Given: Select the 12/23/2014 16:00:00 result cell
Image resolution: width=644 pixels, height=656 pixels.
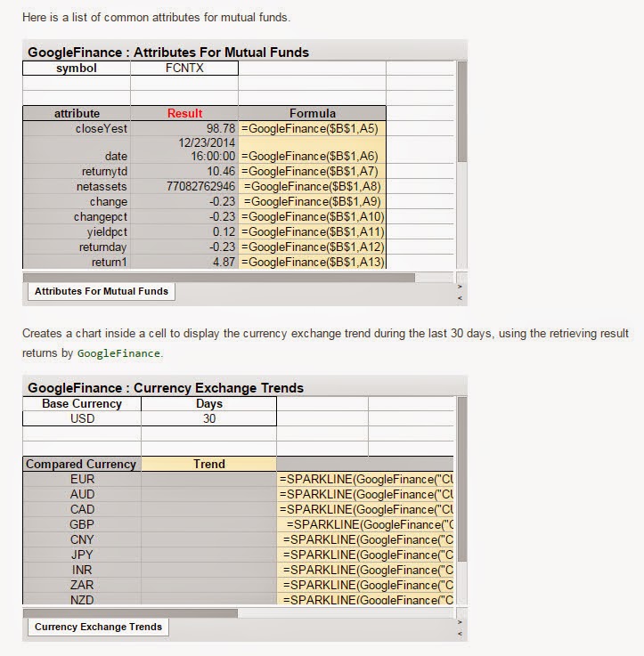Looking at the screenshot, I should [184, 150].
